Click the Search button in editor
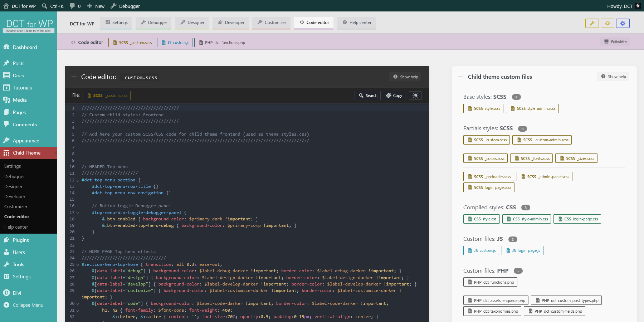The height and width of the screenshot is (322, 644). [368, 96]
